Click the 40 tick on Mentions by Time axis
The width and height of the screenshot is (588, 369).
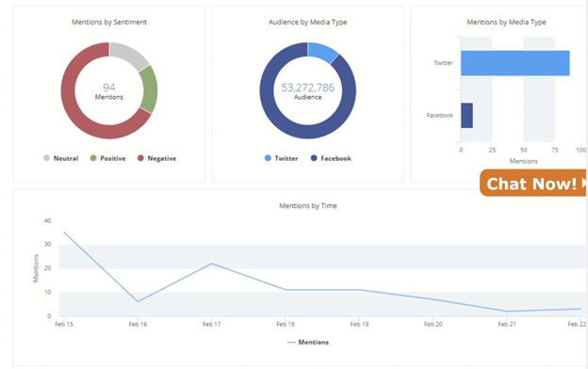tap(48, 220)
